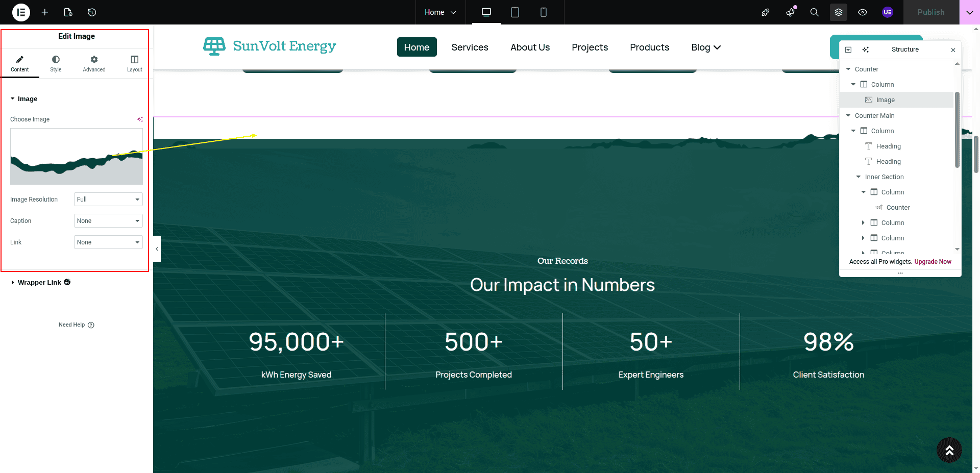Click the Upgrade Now link

(933, 262)
